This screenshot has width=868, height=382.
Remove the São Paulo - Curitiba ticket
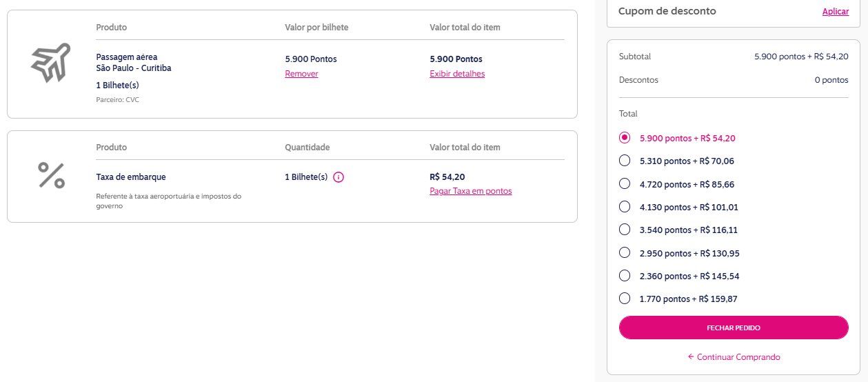(301, 74)
